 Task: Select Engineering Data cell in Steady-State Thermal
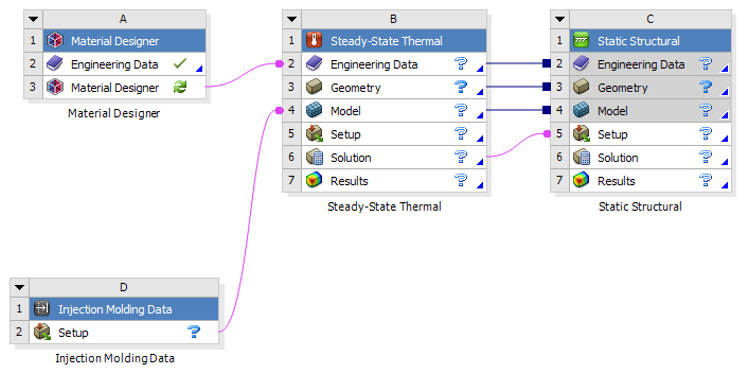tap(394, 64)
